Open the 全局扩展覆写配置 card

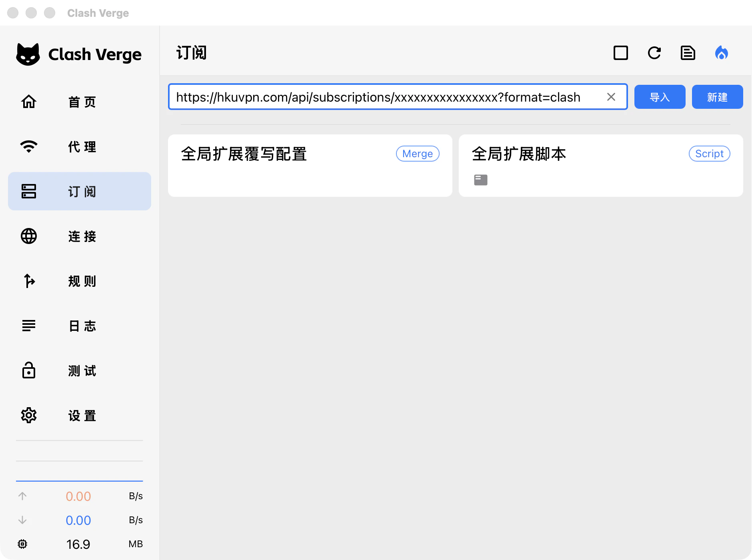[310, 166]
